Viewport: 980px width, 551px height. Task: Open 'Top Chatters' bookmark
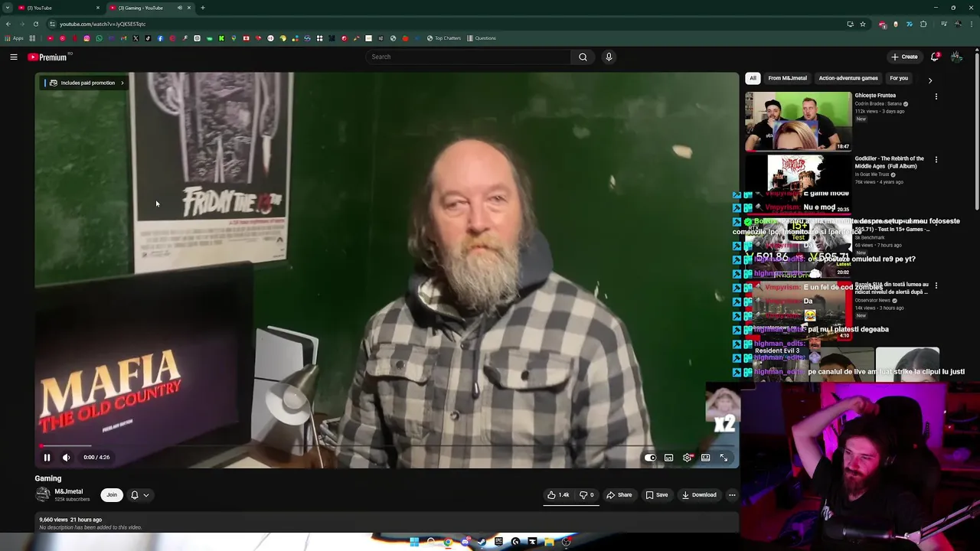click(444, 38)
